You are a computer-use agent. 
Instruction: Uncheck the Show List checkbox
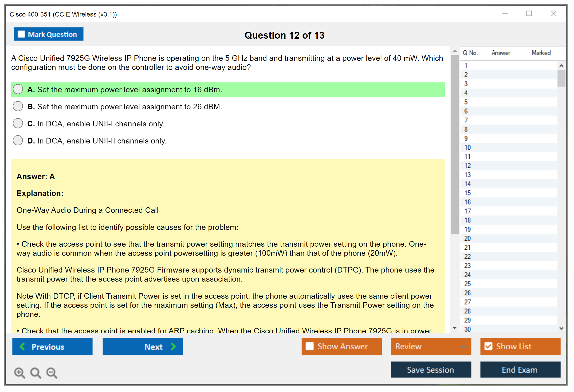tap(488, 346)
